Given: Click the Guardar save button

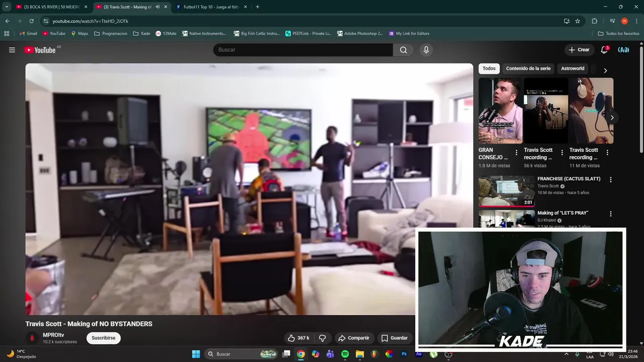Looking at the screenshot, I should (394, 338).
